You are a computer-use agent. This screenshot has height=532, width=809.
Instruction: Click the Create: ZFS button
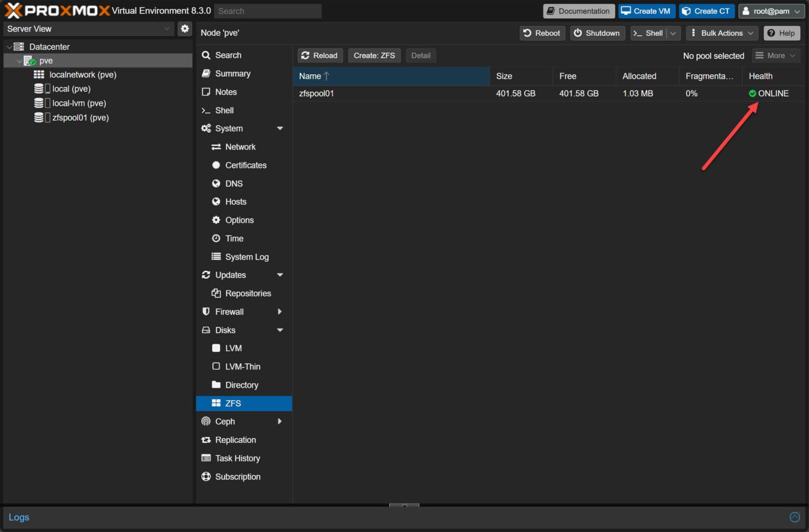(x=374, y=55)
